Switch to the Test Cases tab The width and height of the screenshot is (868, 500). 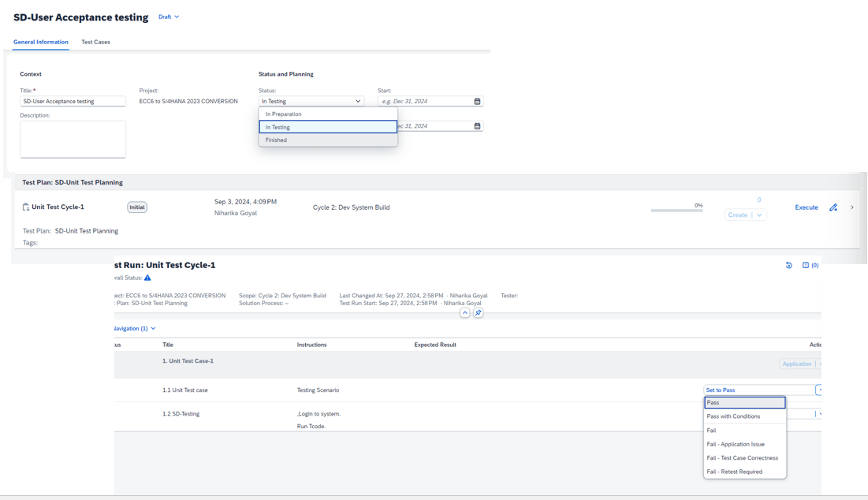95,42
